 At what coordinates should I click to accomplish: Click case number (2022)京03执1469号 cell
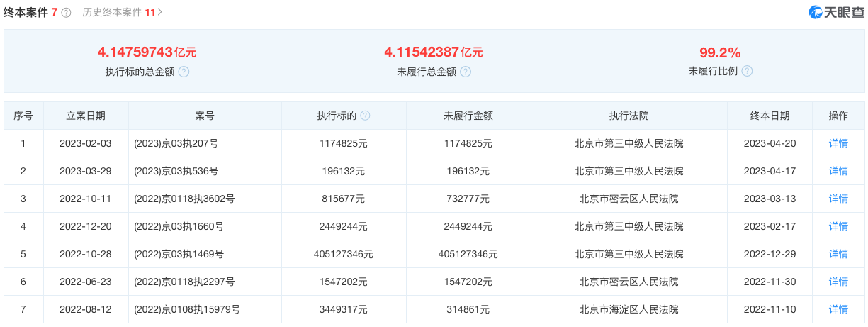tap(179, 254)
